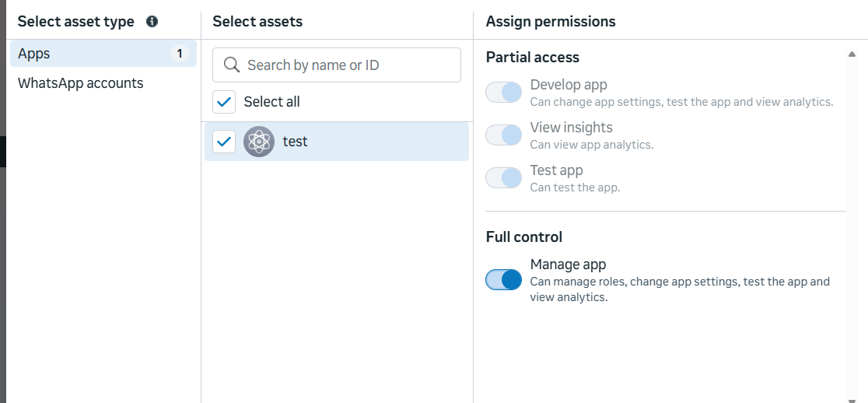Disable the Manage app full control switch
This screenshot has height=403, width=868.
pos(503,280)
